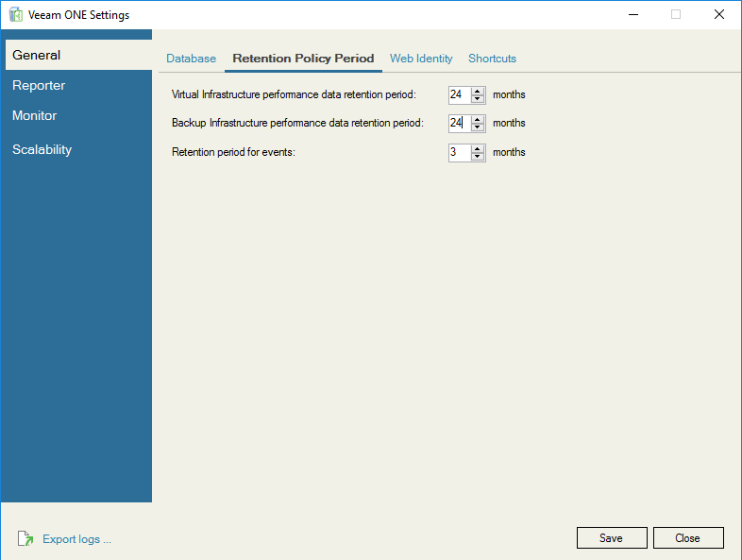Minimize the Veeam ONE Settings window
The image size is (742, 560).
point(633,15)
